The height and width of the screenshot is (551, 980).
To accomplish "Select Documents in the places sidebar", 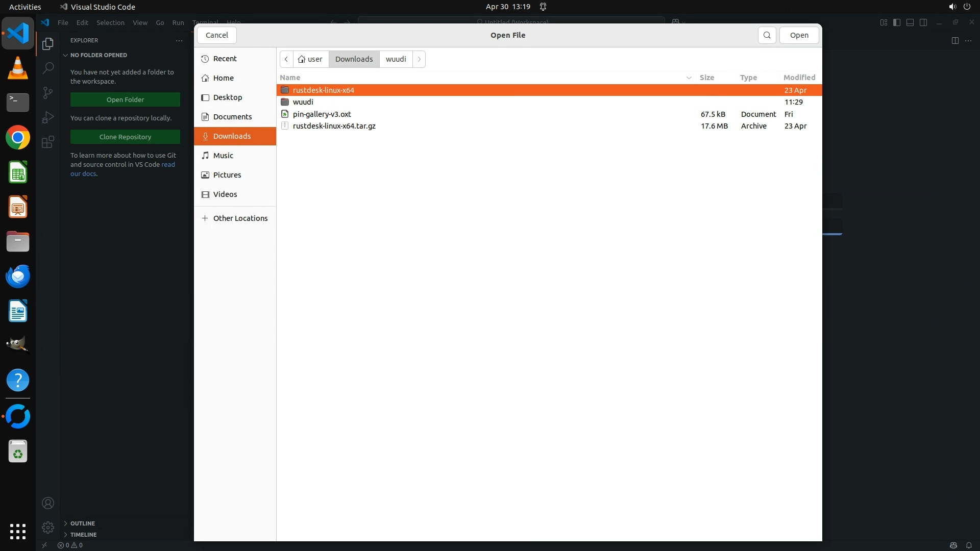I will pos(232,117).
